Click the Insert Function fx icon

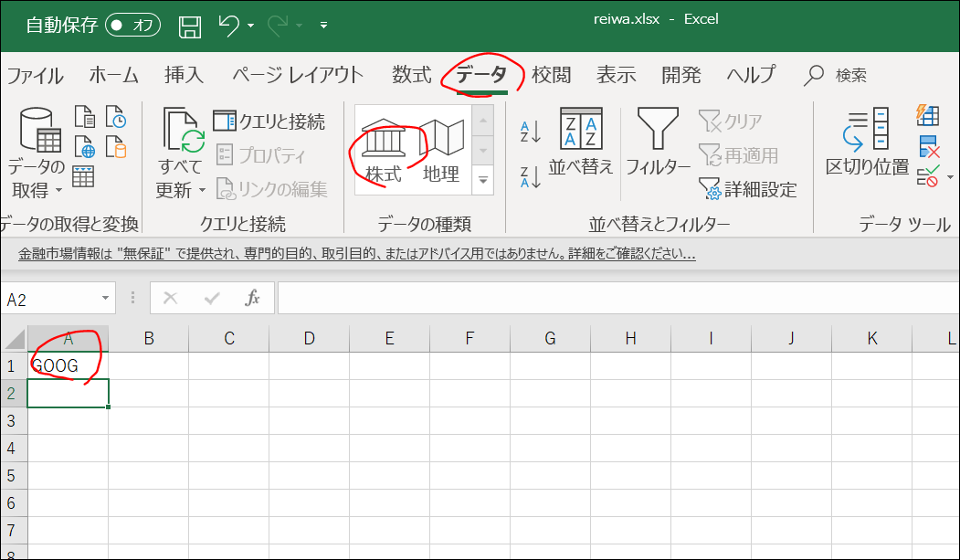pyautogui.click(x=252, y=299)
